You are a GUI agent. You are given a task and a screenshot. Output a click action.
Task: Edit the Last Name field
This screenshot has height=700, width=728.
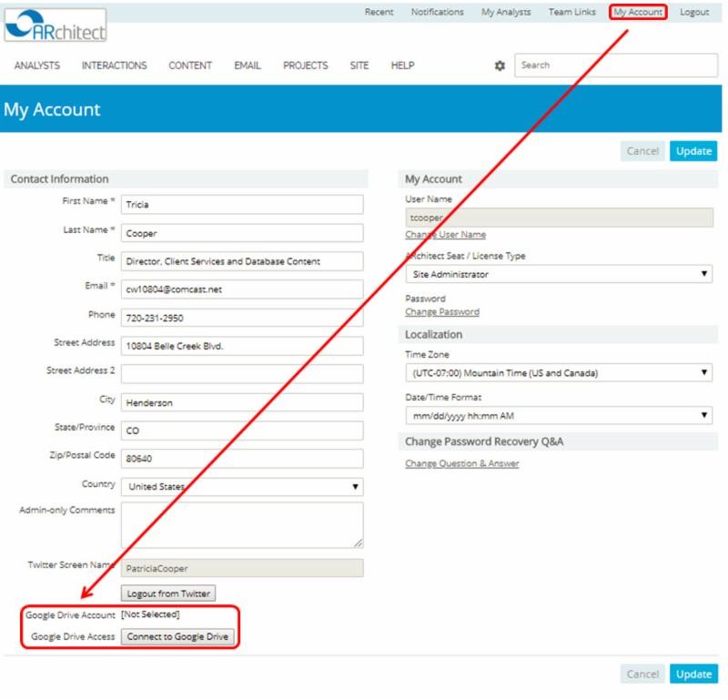(x=242, y=233)
